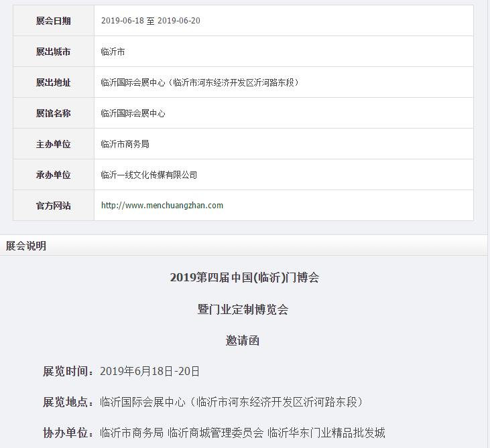Click the 展出地址 label cell
The width and height of the screenshot is (490, 448).
click(54, 82)
